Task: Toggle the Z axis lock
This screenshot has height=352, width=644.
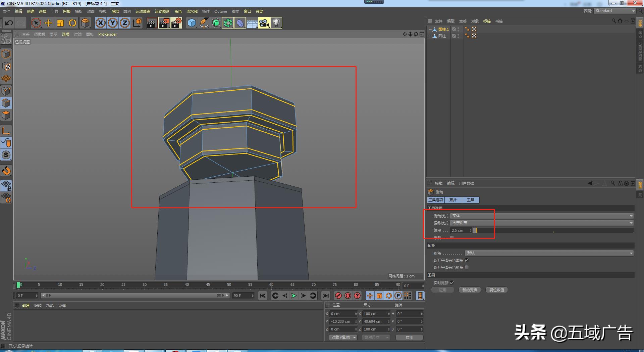Action: point(125,23)
